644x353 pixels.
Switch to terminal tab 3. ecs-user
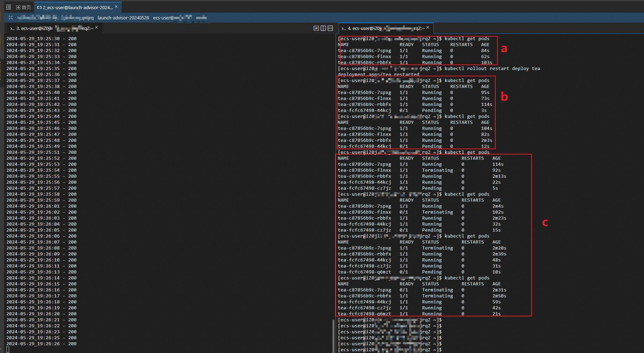point(53,28)
